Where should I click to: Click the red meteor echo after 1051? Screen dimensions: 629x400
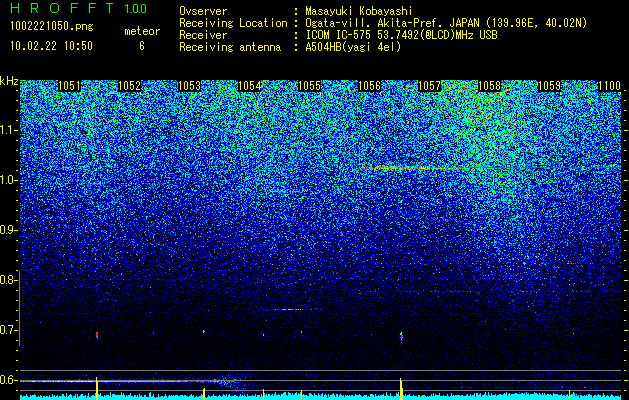97,335
